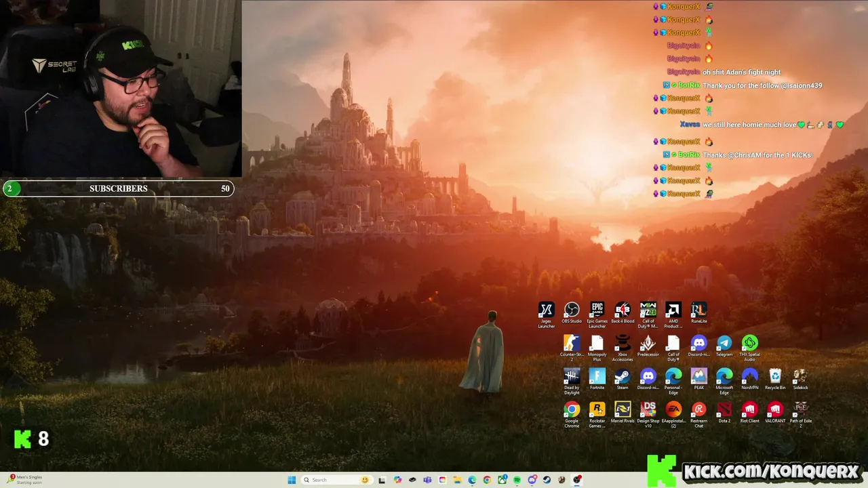Open Task View from the taskbar

(x=382, y=480)
